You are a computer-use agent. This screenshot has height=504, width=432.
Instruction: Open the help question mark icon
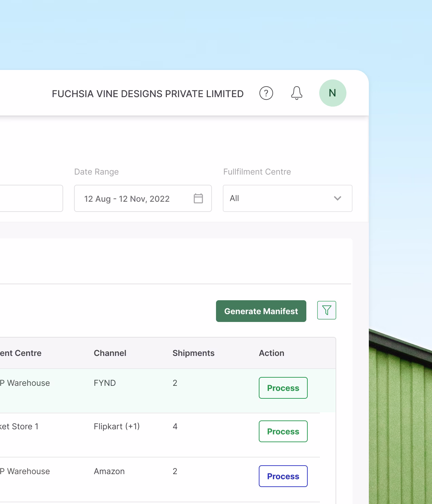pyautogui.click(x=266, y=93)
